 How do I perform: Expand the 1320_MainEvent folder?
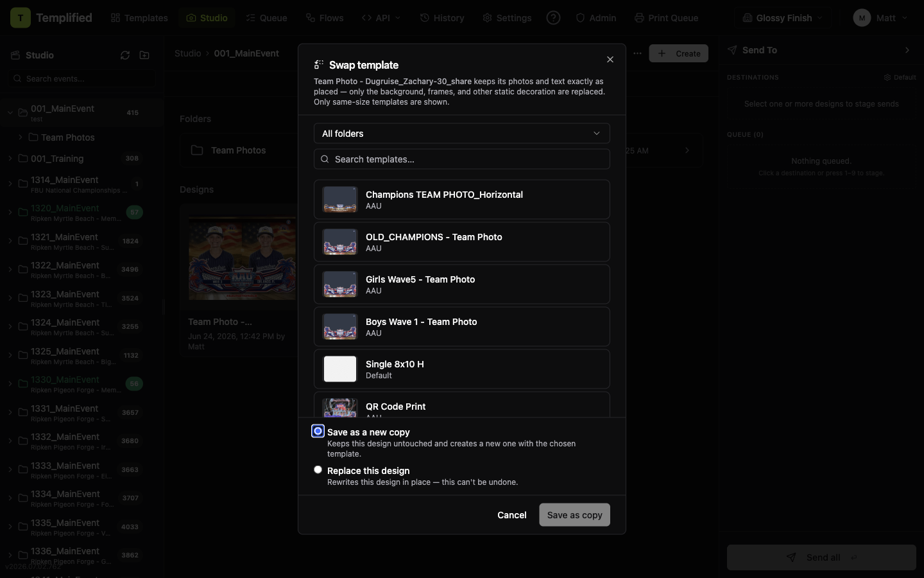click(10, 212)
